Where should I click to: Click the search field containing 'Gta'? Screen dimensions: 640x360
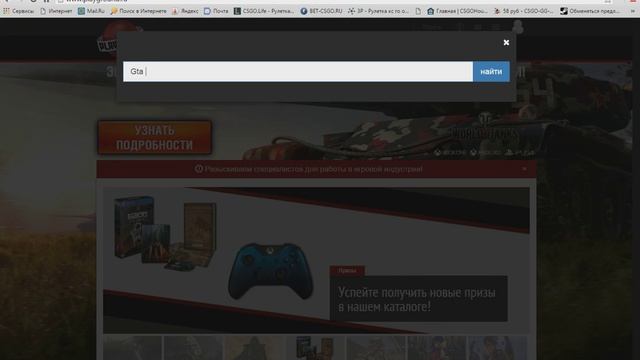coord(298,71)
